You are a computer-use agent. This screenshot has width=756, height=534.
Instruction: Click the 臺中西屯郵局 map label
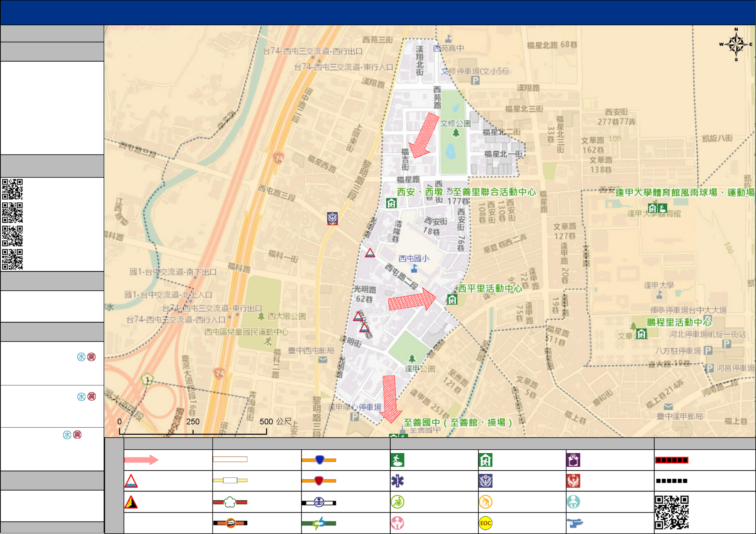coord(311,350)
